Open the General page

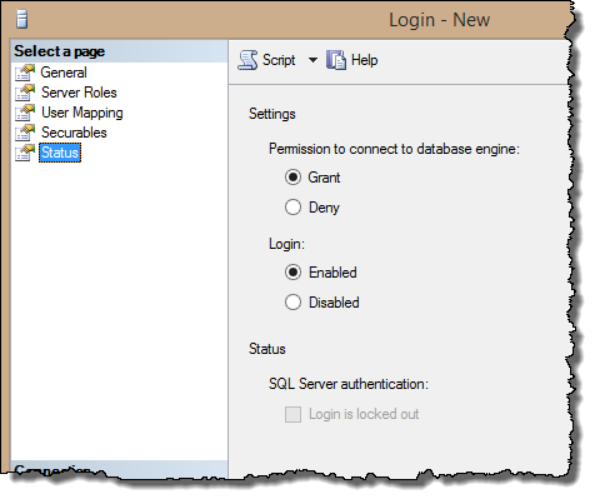click(64, 72)
